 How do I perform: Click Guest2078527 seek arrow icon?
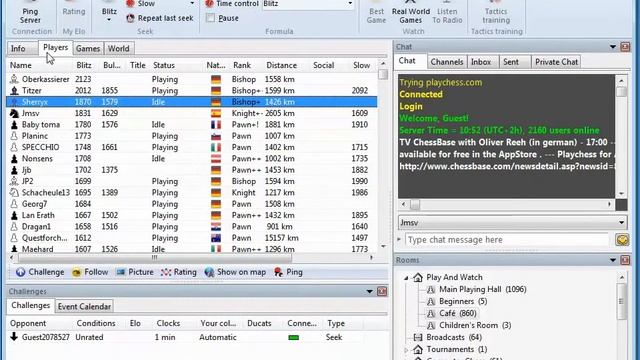pos(14,337)
